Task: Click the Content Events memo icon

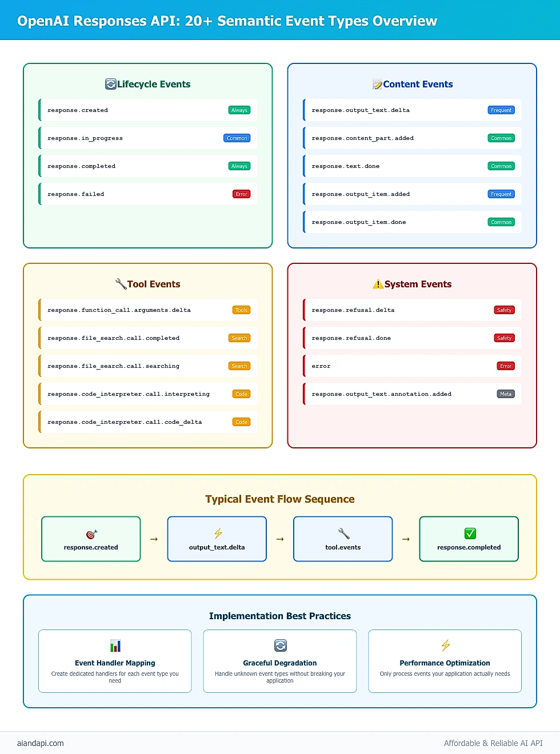Action: coord(378,84)
